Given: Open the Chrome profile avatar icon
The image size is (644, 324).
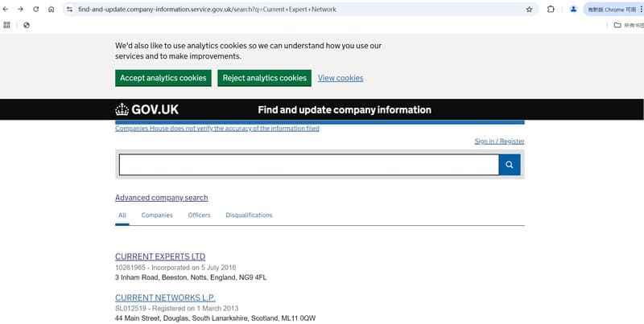Looking at the screenshot, I should point(573,9).
